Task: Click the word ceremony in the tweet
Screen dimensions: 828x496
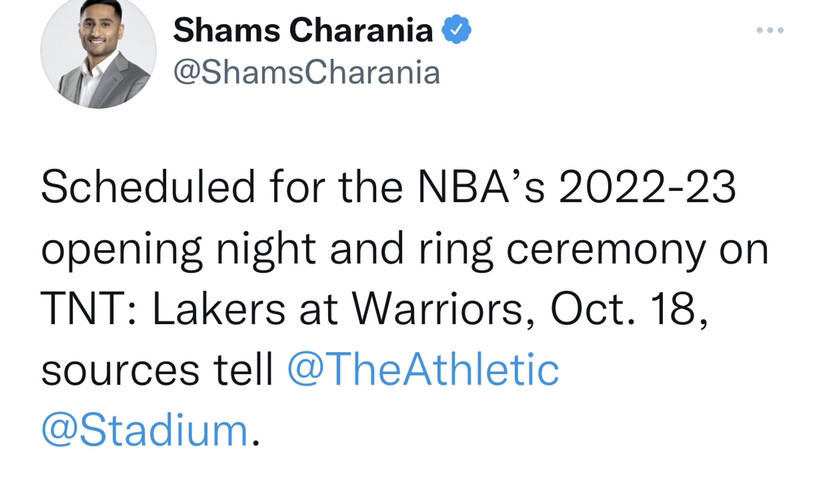Action: click(606, 250)
